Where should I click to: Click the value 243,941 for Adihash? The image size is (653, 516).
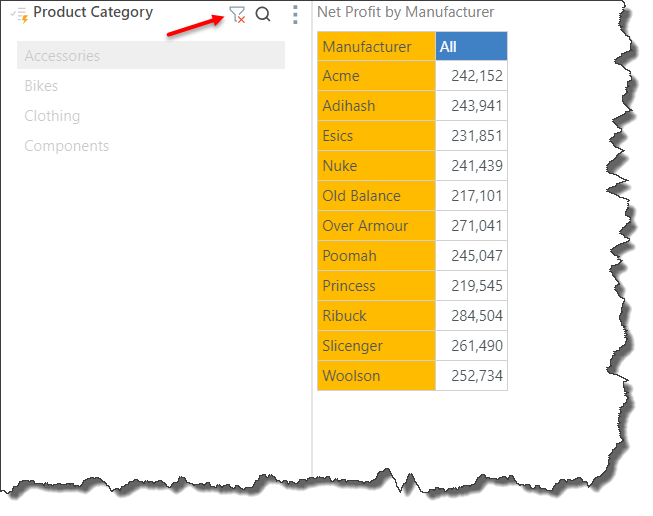[x=471, y=106]
